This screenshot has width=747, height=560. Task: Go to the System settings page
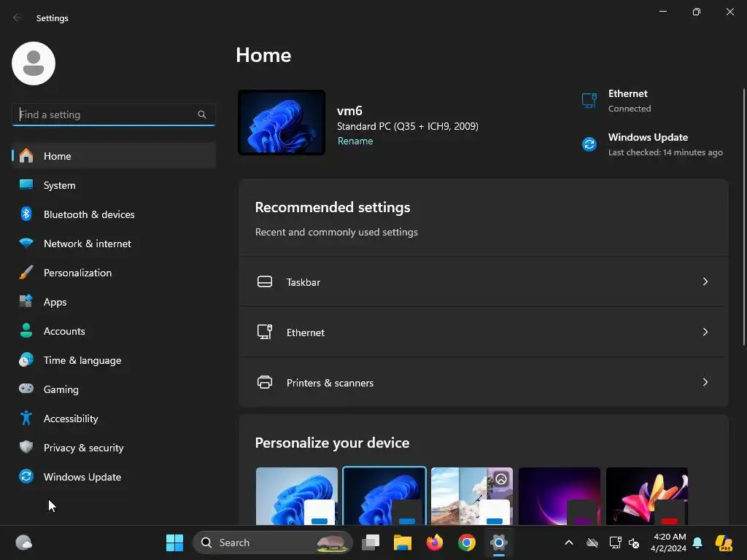[x=114, y=184]
